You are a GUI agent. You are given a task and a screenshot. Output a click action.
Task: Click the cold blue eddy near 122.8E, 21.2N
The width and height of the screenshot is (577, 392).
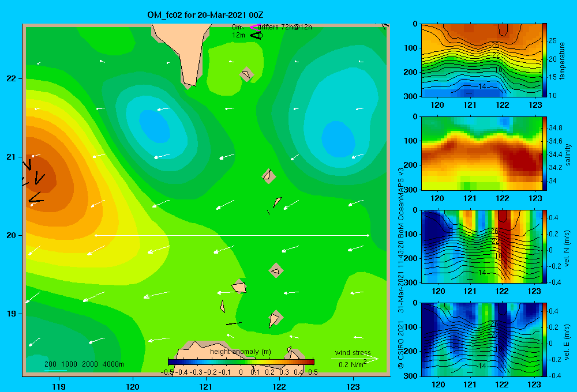point(338,139)
